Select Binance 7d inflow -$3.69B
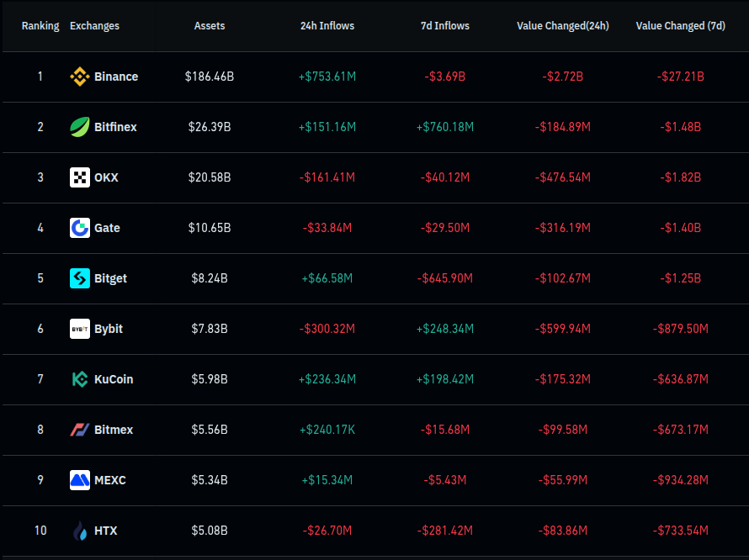The width and height of the screenshot is (749, 560). pos(444,77)
